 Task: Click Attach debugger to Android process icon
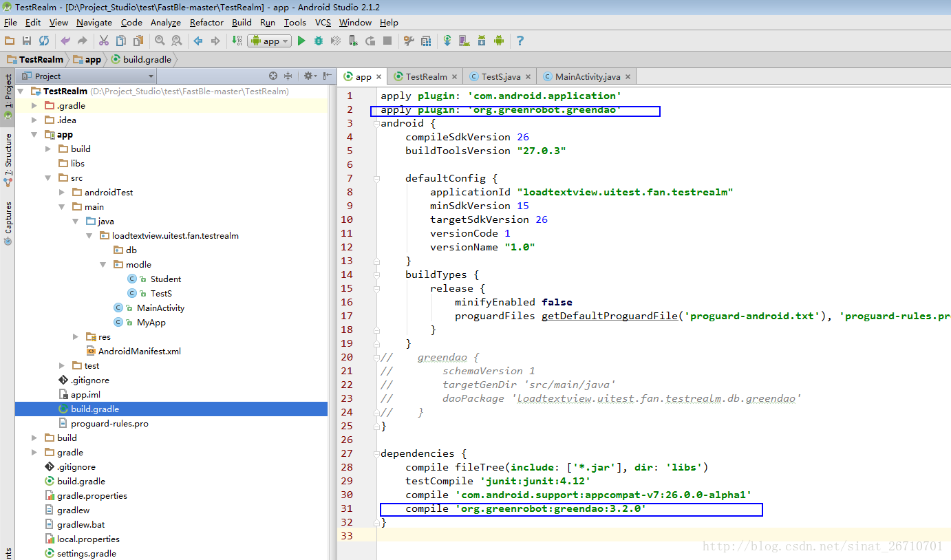click(353, 41)
